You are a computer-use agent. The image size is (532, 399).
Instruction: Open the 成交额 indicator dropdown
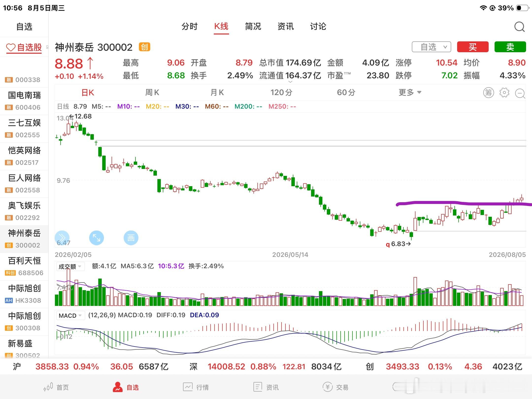70,266
